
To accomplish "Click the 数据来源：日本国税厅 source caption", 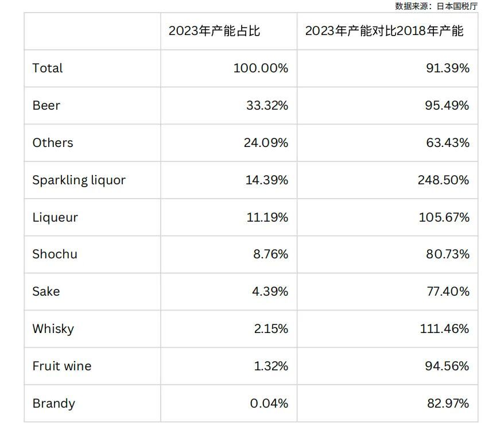I will pos(436,6).
